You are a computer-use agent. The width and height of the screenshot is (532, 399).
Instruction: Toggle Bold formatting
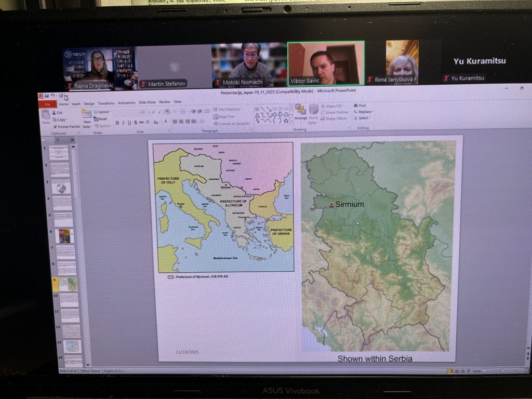[x=117, y=123]
